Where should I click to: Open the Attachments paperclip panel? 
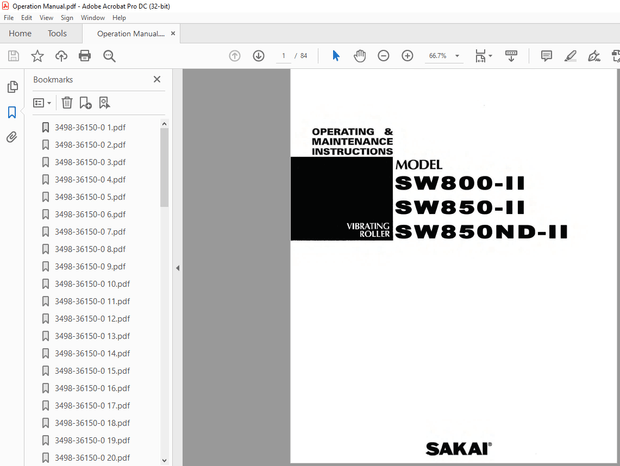click(12, 137)
